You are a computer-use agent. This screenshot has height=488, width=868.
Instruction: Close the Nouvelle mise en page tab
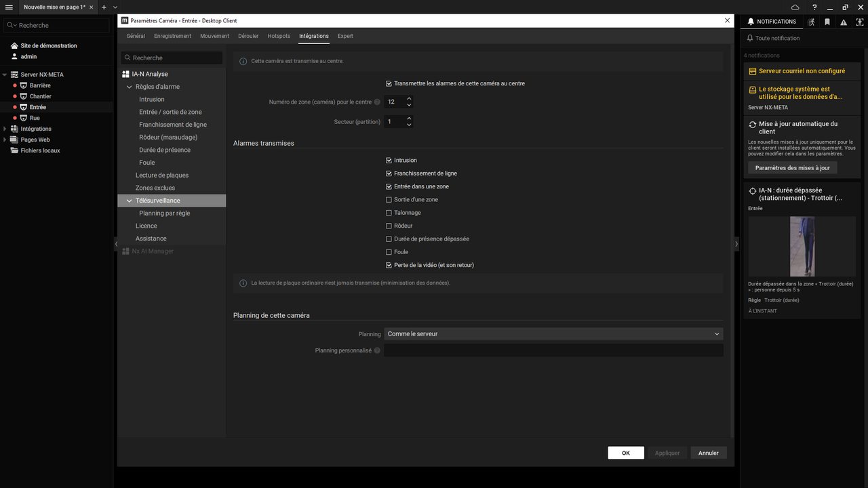(x=91, y=7)
